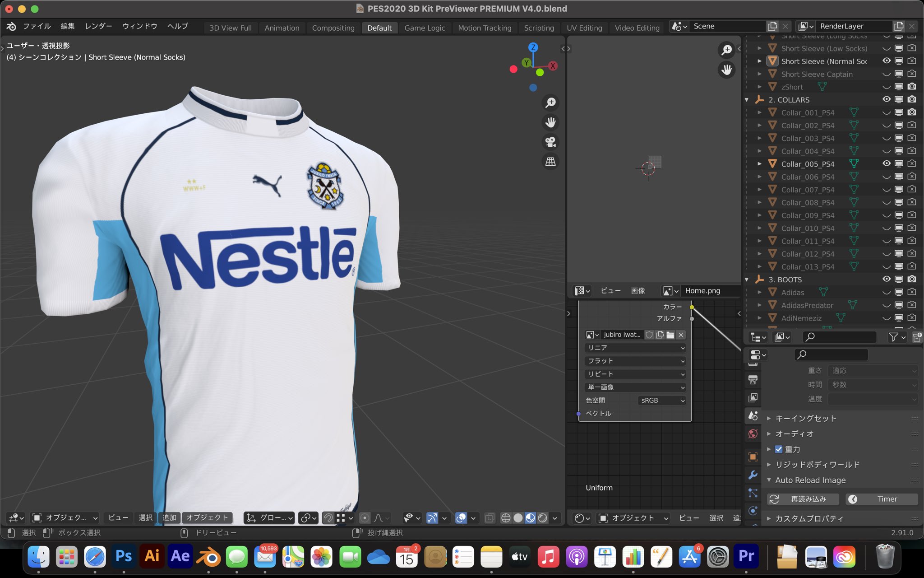Image resolution: width=924 pixels, height=578 pixels.
Task: Select Collar_009_PS4 in the outliner
Action: (x=808, y=215)
